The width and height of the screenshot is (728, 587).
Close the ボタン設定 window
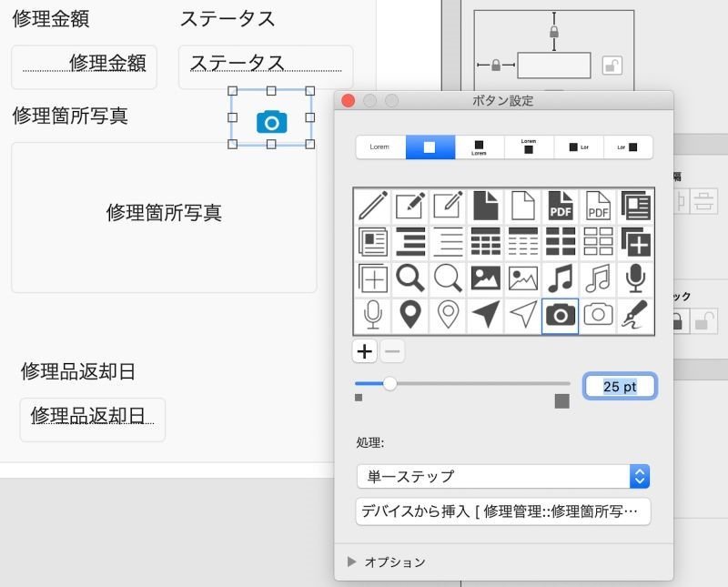(349, 100)
